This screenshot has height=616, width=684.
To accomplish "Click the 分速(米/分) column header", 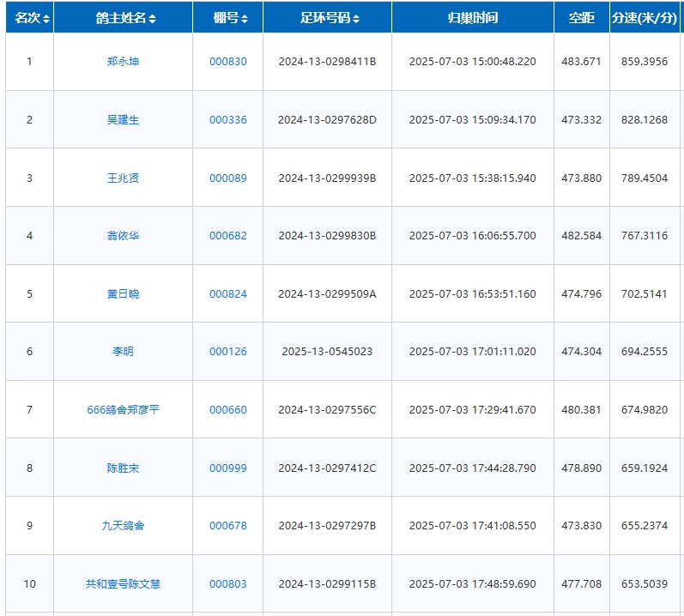I will coord(645,18).
